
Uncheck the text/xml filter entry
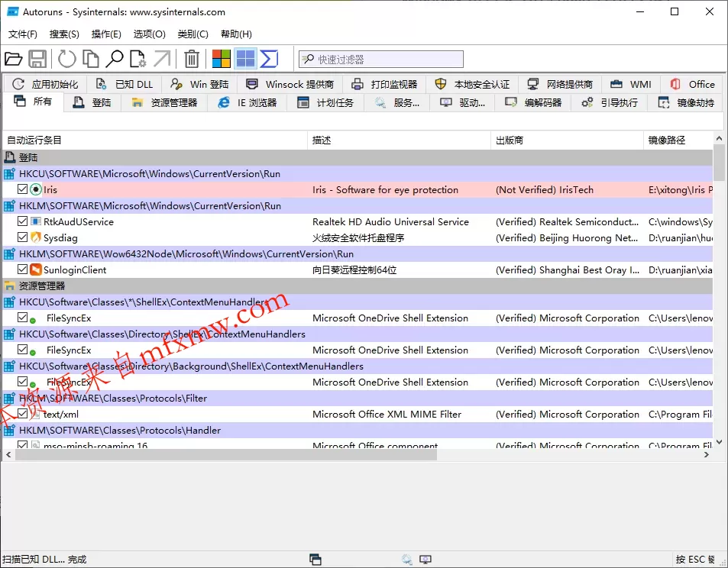click(x=22, y=414)
